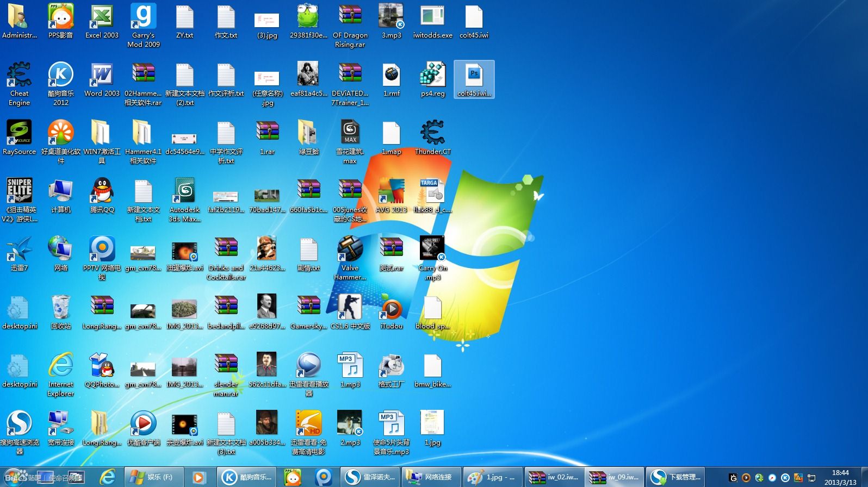
Task: Select the 1.jpg image on desktop
Action: click(432, 429)
